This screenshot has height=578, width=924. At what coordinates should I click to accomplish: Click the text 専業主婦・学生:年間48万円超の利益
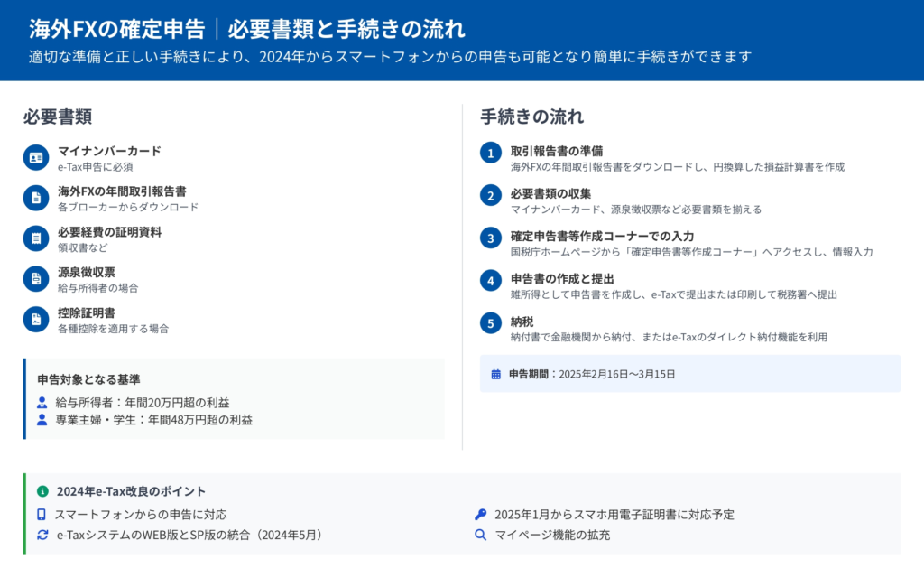pyautogui.click(x=153, y=420)
